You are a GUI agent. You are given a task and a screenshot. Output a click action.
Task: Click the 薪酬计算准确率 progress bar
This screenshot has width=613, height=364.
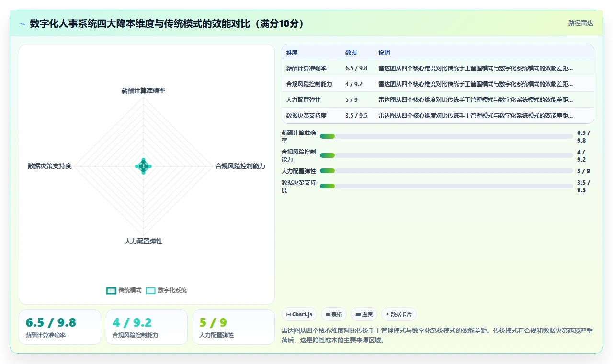(446, 136)
